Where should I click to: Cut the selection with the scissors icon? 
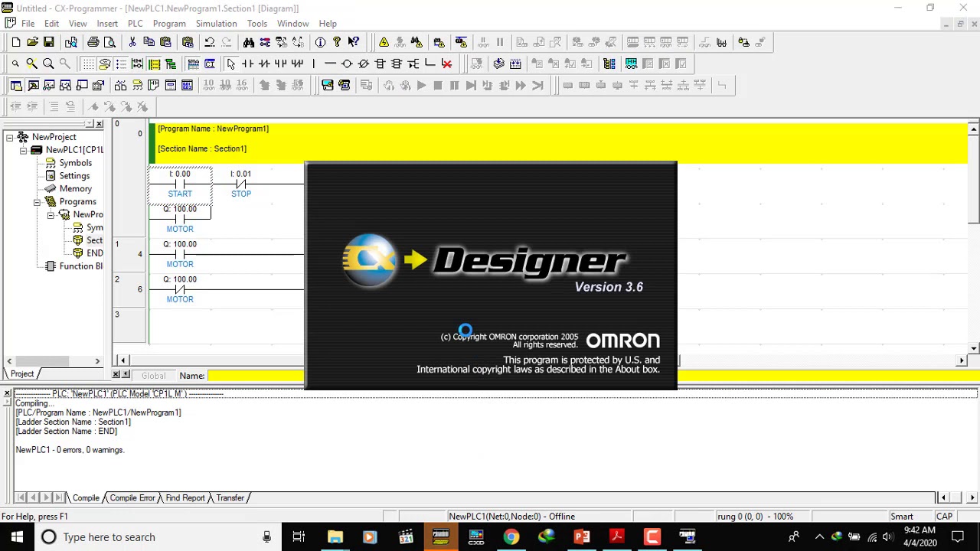132,42
